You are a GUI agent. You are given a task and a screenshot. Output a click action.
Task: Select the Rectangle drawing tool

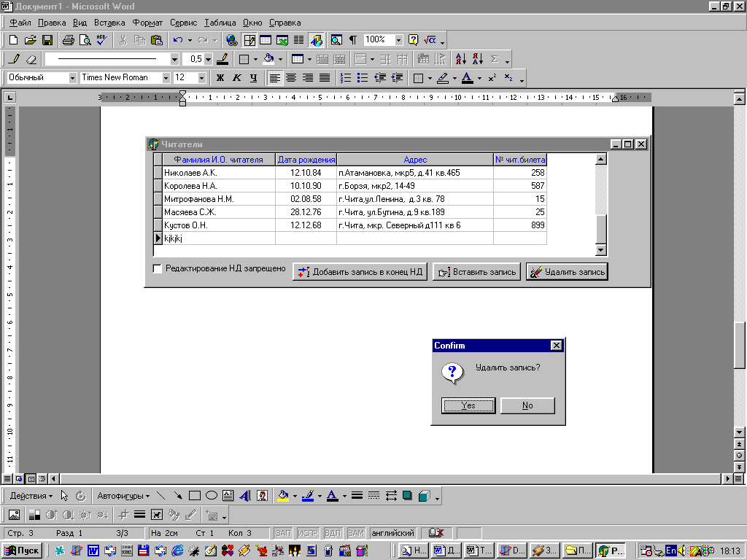194,496
